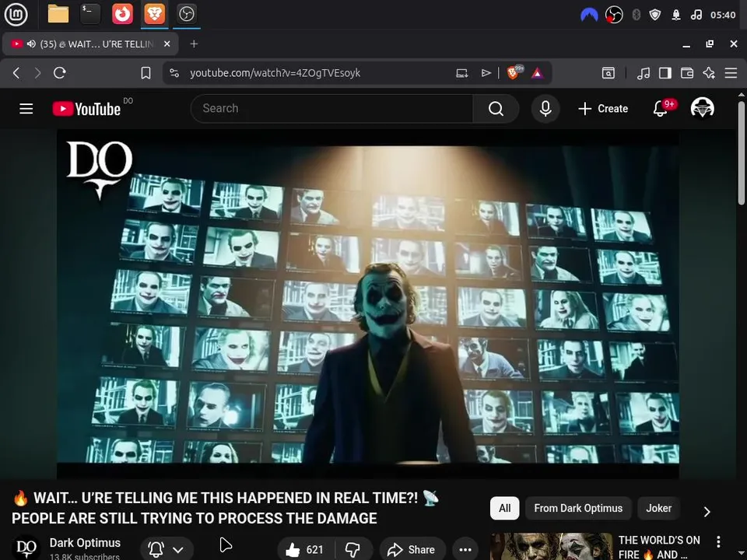This screenshot has height=560, width=747.
Task: Open OBS Studio from the panel
Action: [186, 14]
